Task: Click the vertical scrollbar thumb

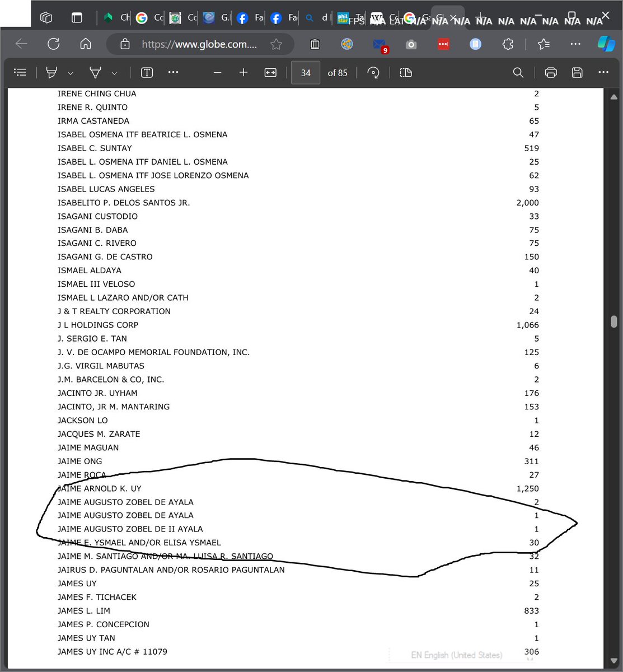Action: pos(614,322)
